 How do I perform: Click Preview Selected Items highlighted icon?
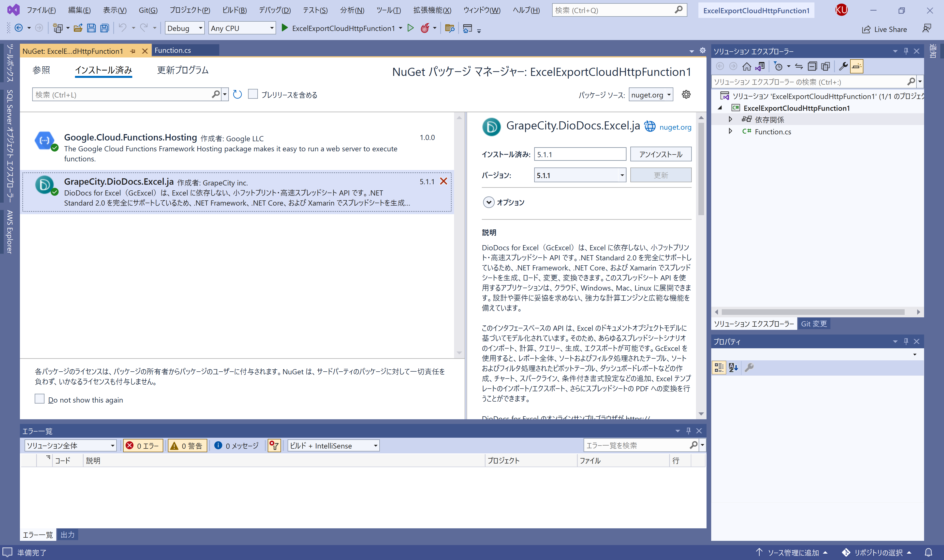(856, 67)
